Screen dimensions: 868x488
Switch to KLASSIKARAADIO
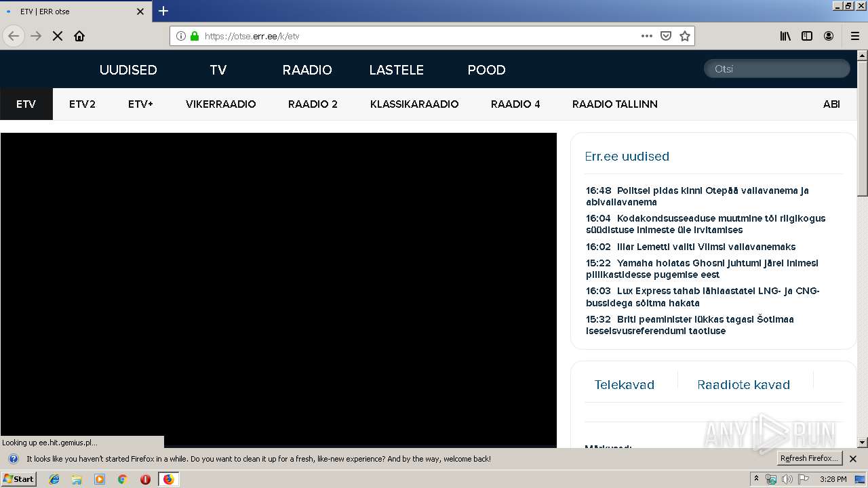pyautogui.click(x=414, y=104)
